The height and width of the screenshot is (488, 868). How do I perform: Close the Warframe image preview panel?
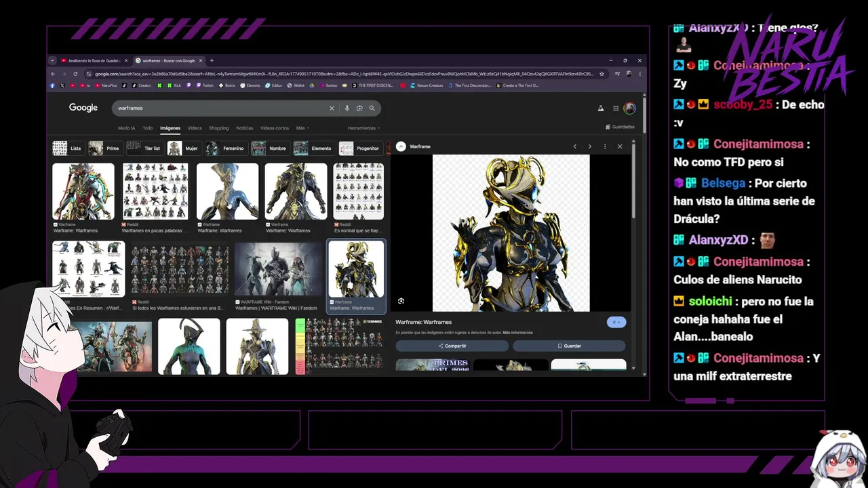tap(620, 146)
